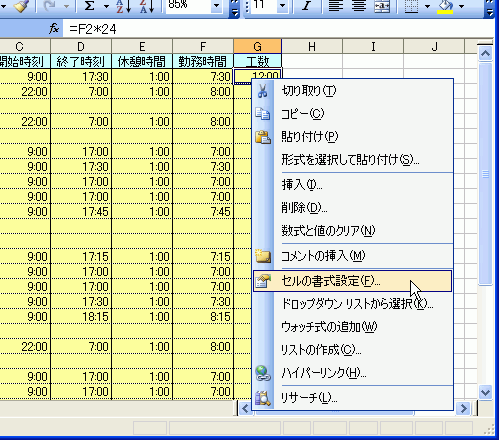Expand the Fill Color palette dropdown arrow
This screenshot has height=440, width=499.
[462, 6]
